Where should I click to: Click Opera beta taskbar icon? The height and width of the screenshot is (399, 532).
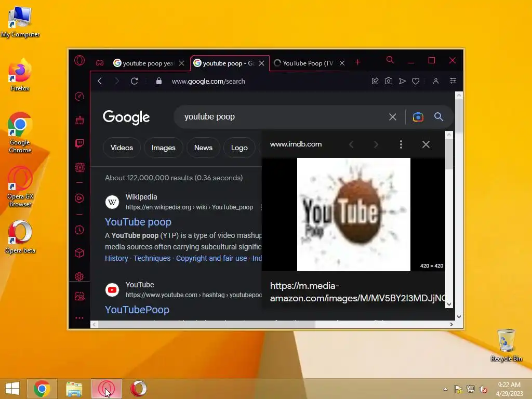(x=138, y=389)
